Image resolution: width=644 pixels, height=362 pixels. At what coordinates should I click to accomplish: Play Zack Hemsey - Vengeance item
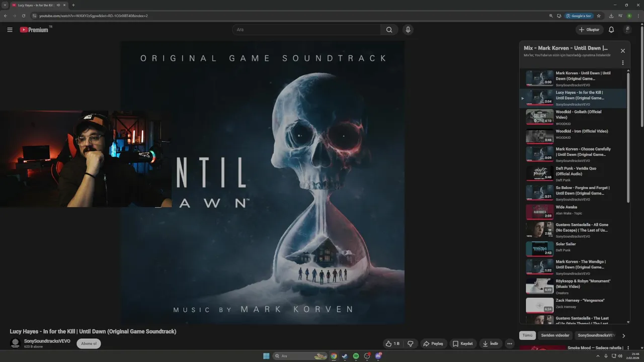coord(573,305)
